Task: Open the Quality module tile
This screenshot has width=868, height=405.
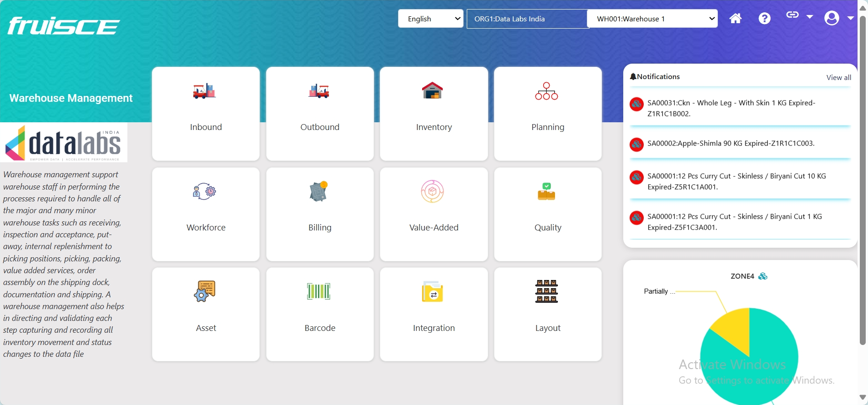Action: point(548,214)
